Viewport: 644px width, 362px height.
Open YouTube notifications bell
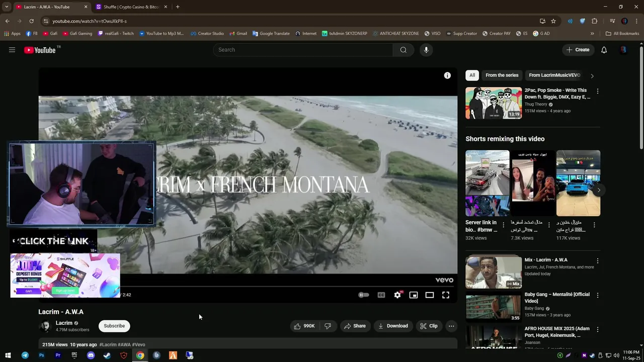(604, 50)
